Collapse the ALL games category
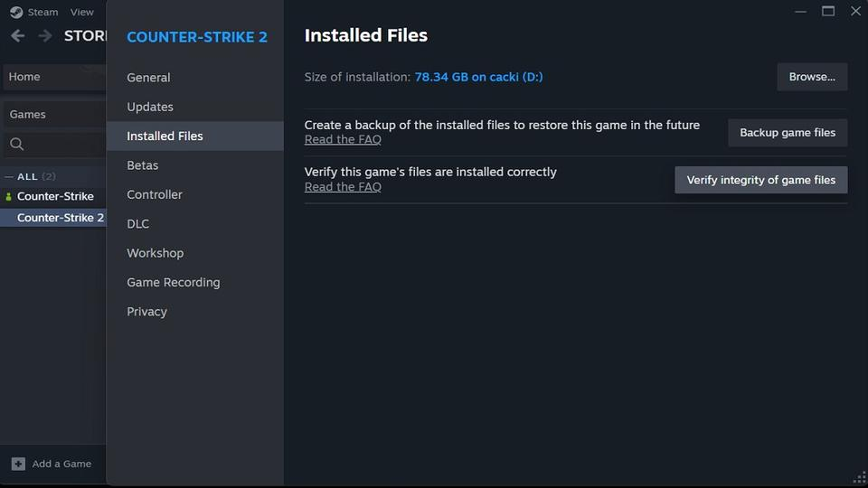The height and width of the screenshot is (488, 868). click(x=9, y=176)
